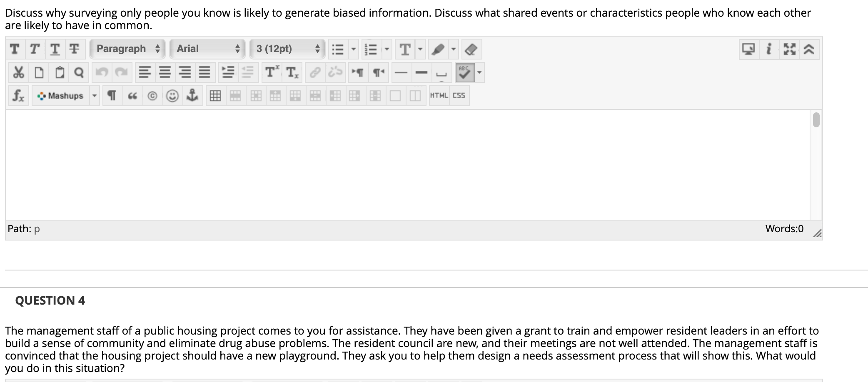
Task: Insert a table with the table icon
Action: (215, 95)
